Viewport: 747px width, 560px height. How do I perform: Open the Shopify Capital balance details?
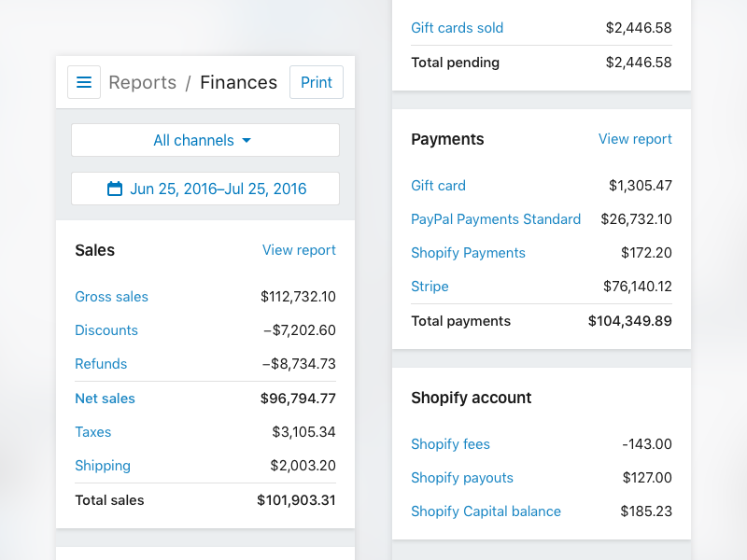[x=486, y=511]
